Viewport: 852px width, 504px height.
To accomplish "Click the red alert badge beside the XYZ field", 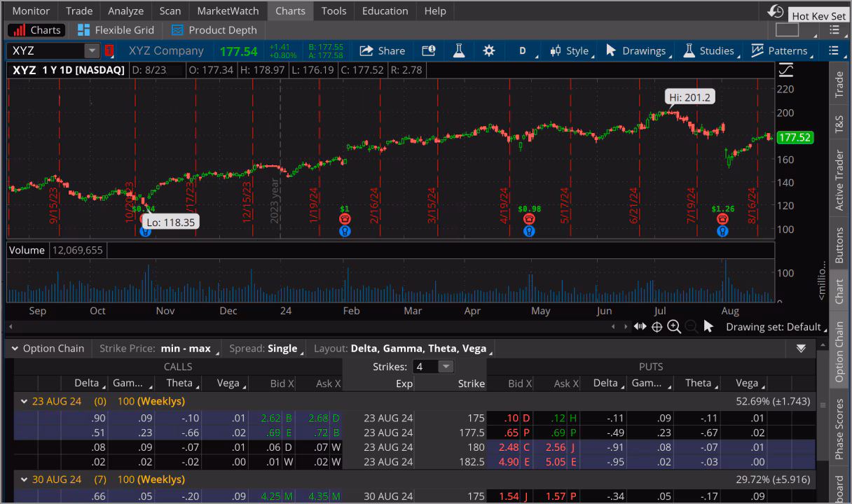I will pos(109,50).
